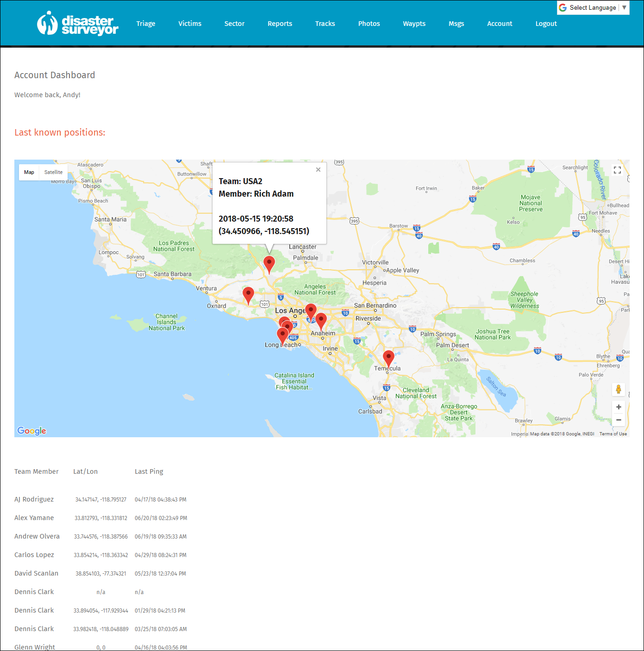Click last ping 04/29/18 08:24:31 PM
644x651 pixels.
[x=161, y=555]
